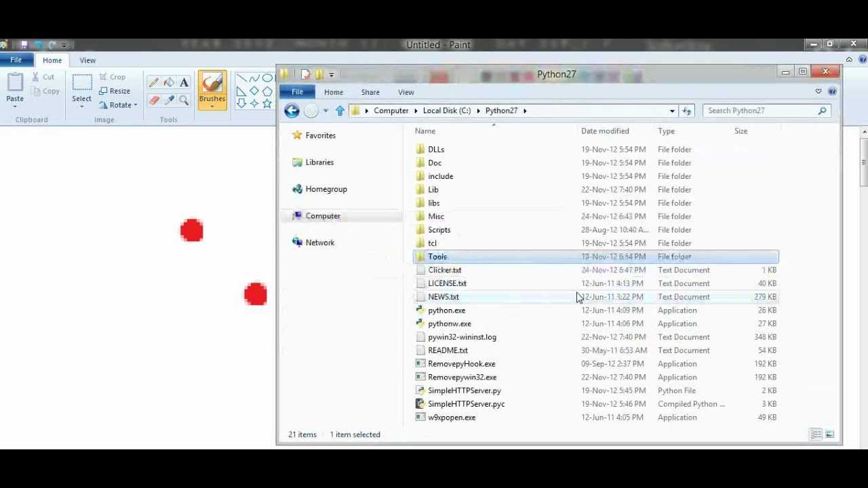Open Explorer's Home ribbon tab

coord(334,92)
